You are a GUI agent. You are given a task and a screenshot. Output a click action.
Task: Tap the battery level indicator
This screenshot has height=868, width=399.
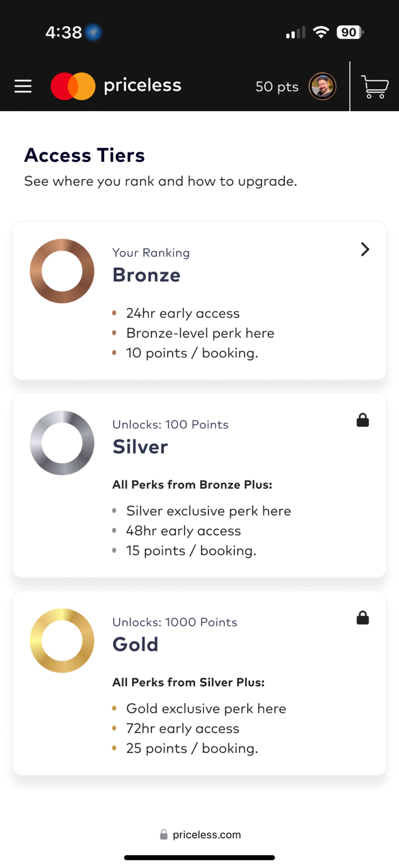(x=349, y=32)
